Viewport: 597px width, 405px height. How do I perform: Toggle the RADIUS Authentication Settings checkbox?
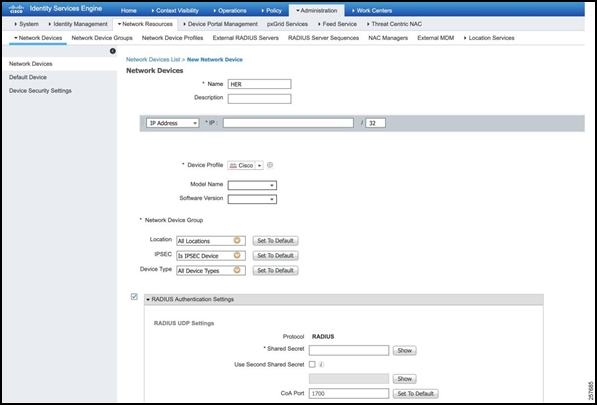coord(134,297)
